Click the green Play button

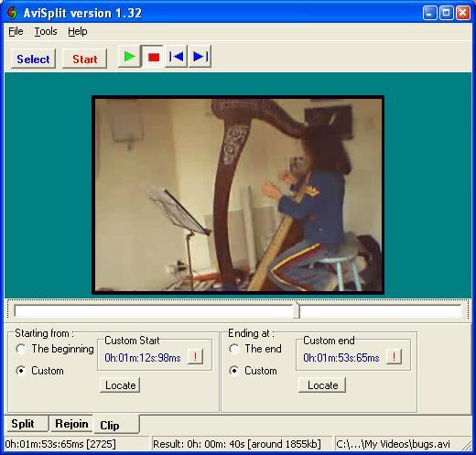tap(130, 57)
